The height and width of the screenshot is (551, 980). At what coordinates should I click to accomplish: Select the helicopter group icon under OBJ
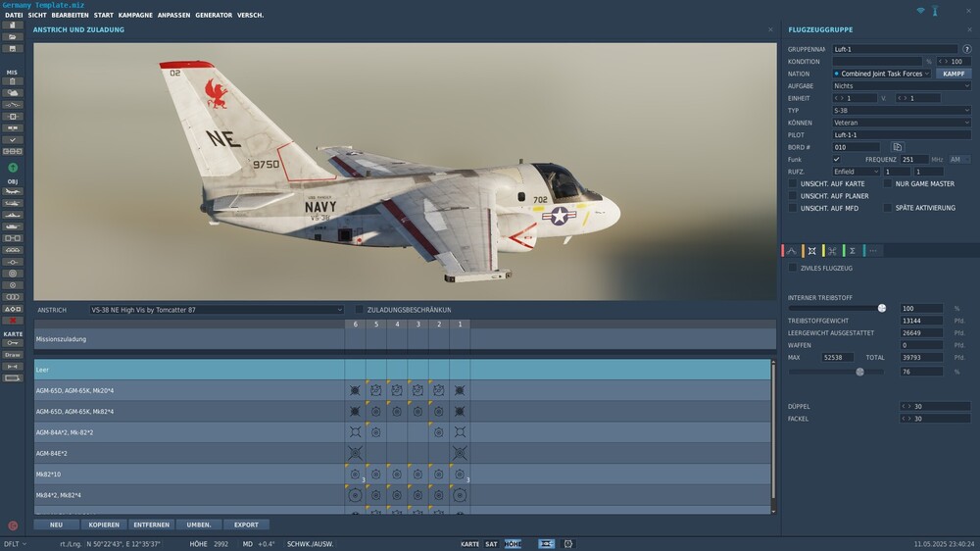coord(12,203)
